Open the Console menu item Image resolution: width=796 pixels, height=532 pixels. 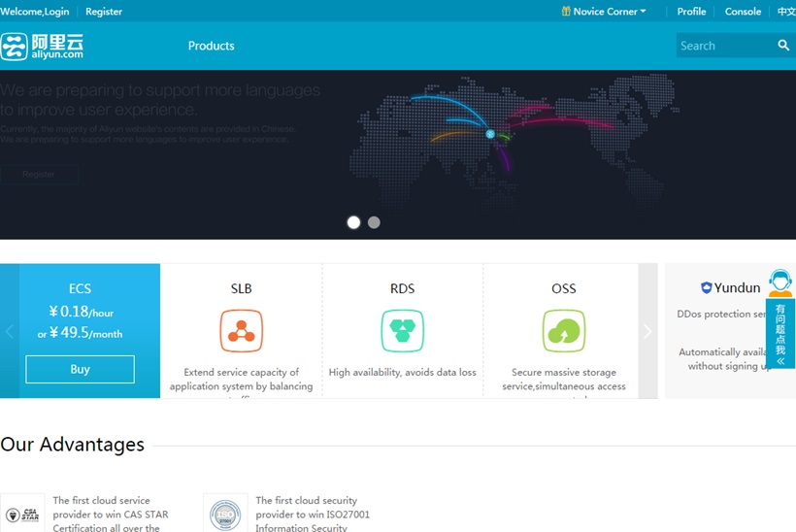point(743,12)
